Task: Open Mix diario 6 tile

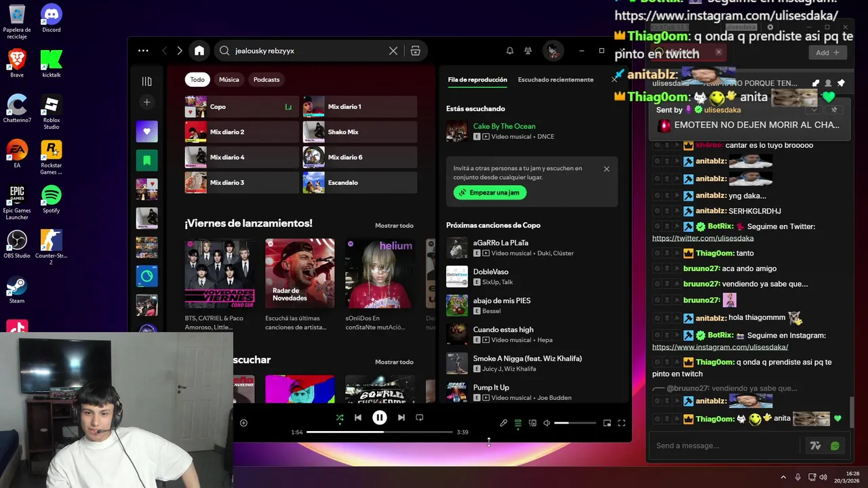Action: [x=359, y=157]
